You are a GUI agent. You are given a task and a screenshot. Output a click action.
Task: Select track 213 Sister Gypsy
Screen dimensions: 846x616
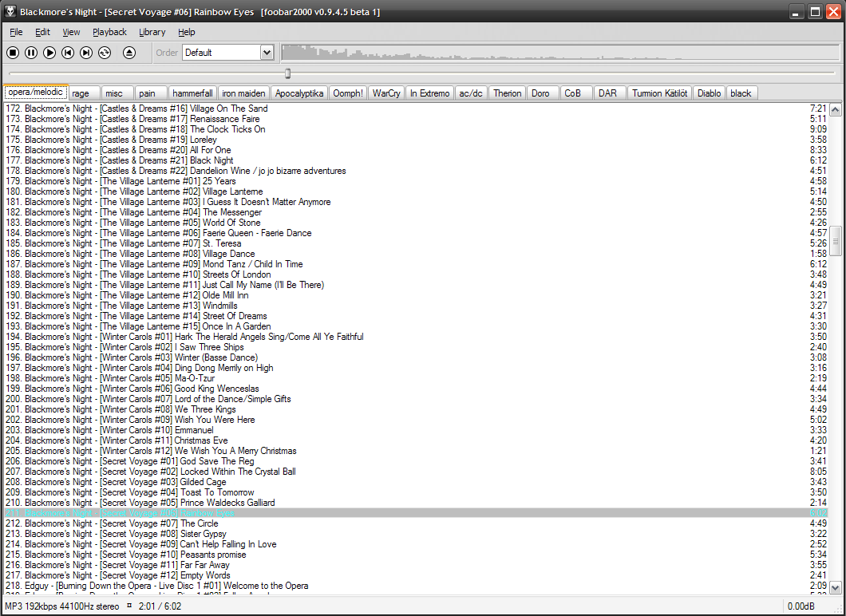coord(416,534)
